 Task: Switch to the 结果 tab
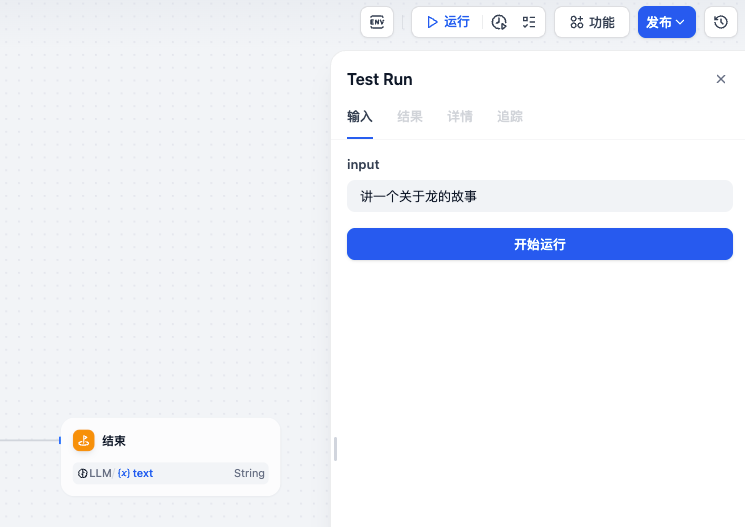click(410, 116)
